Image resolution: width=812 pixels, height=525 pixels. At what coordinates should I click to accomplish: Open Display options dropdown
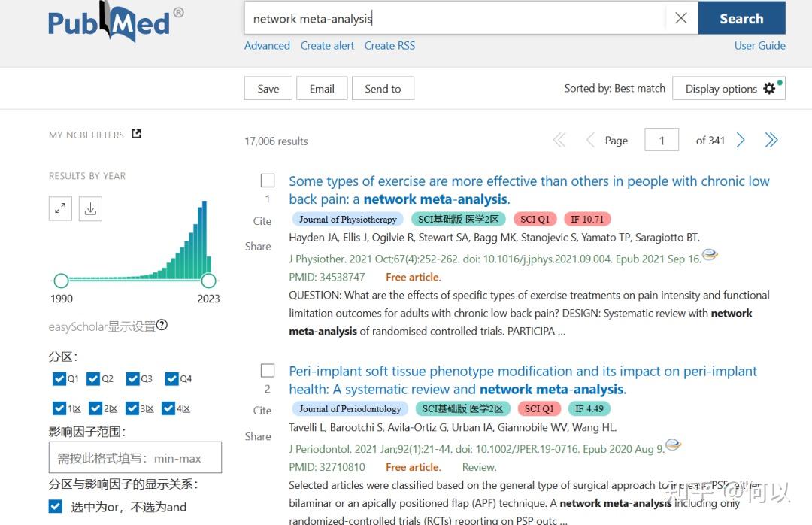point(729,88)
